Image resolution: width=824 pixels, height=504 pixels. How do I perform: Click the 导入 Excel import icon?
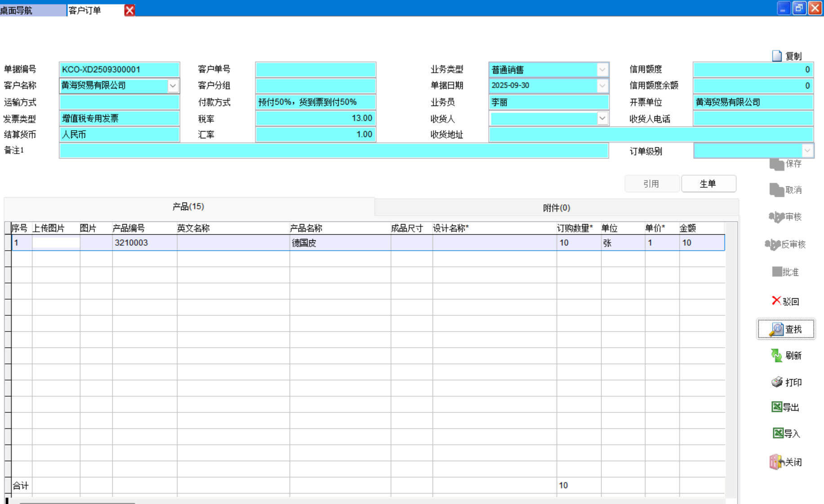(778, 433)
